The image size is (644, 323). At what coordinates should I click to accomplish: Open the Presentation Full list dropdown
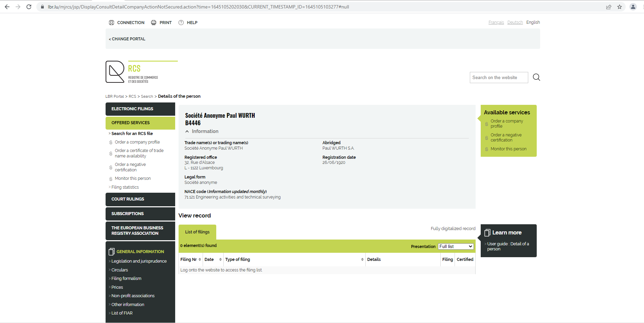click(456, 247)
